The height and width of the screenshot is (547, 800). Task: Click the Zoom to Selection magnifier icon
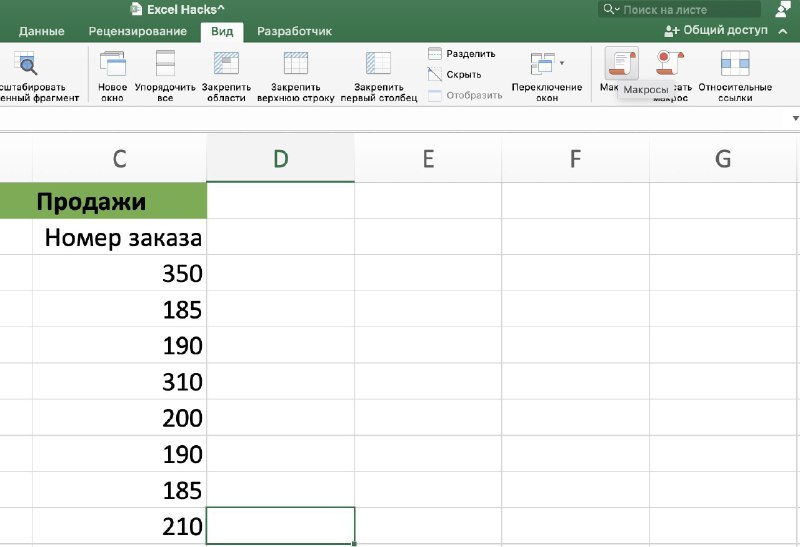pos(26,63)
